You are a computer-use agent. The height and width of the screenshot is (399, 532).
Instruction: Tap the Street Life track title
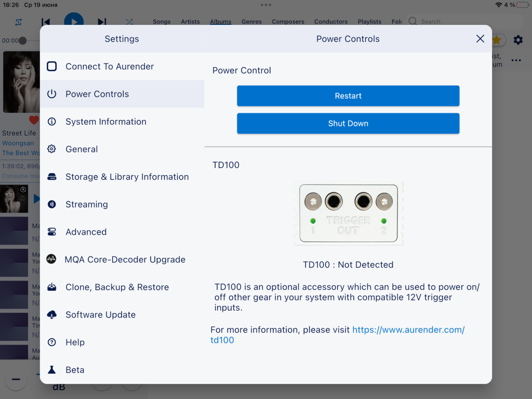pos(19,133)
